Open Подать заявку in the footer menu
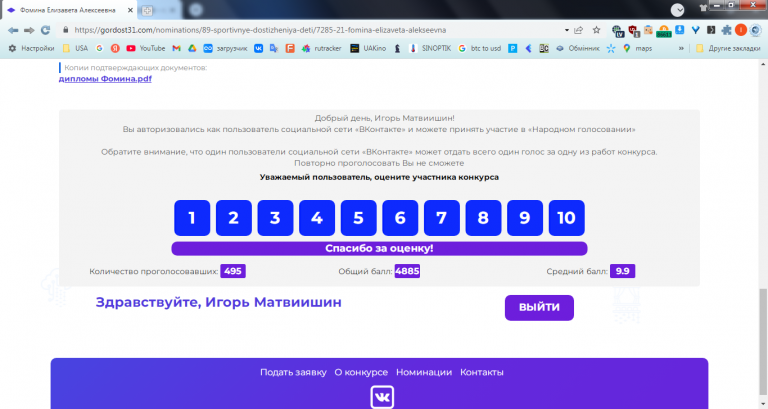The image size is (768, 409). tap(293, 372)
